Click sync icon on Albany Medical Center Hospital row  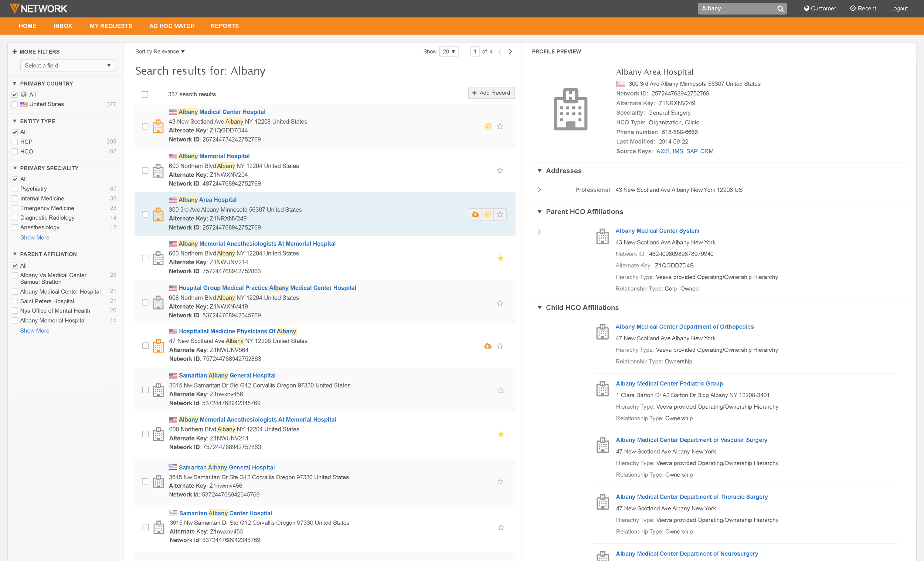pos(488,126)
